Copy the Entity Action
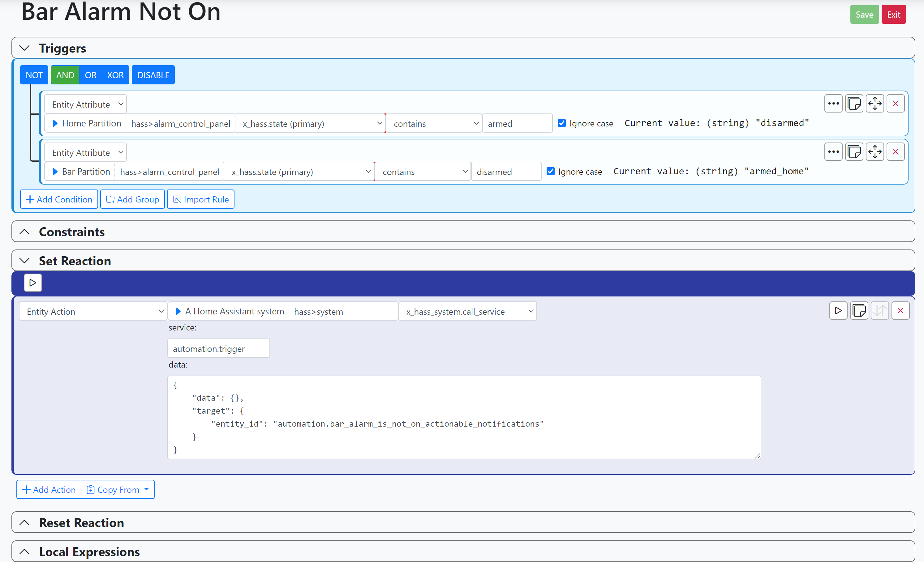 (859, 311)
